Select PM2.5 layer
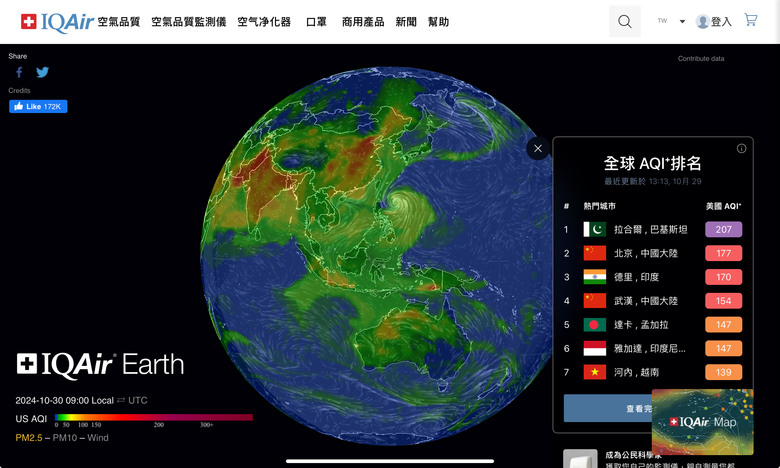This screenshot has height=468, width=780. [x=29, y=438]
